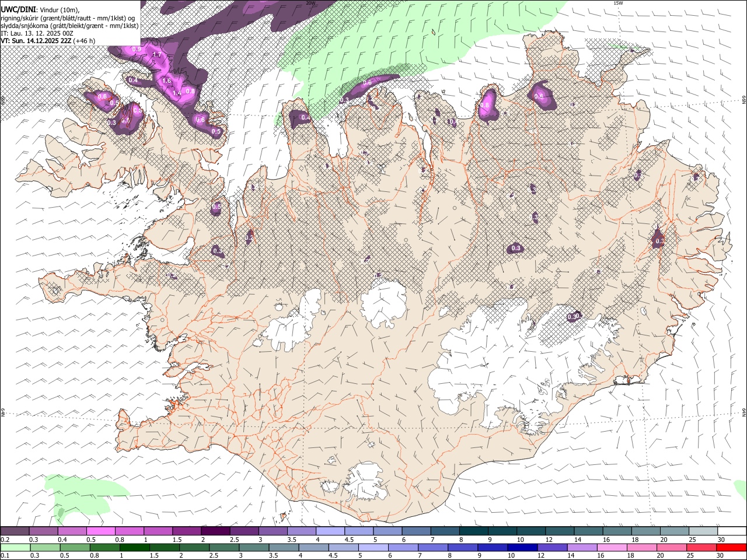Screen dimensions: 747x560
Task: Click the upper legend swatch between 0.2 and 0.3
Action: coord(15,531)
